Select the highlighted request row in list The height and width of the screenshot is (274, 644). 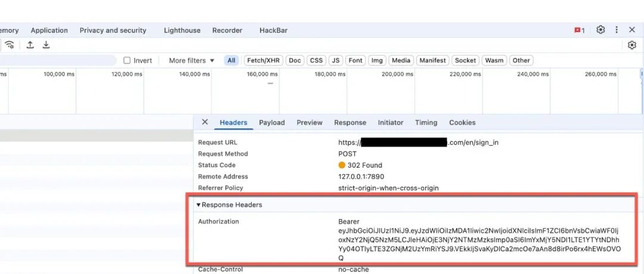point(97,136)
